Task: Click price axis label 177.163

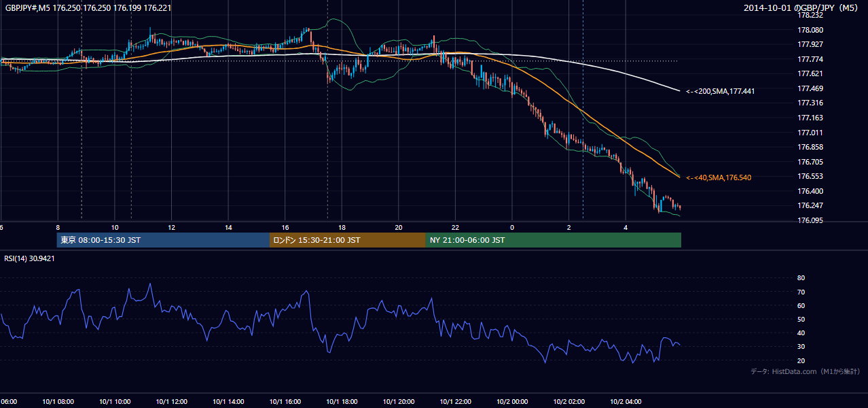Action: click(x=810, y=118)
